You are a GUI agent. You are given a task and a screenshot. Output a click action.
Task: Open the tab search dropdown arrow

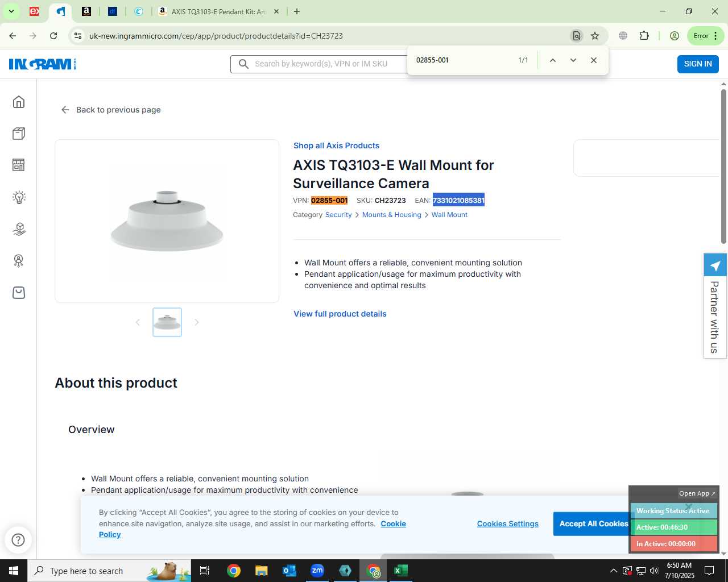pyautogui.click(x=11, y=11)
